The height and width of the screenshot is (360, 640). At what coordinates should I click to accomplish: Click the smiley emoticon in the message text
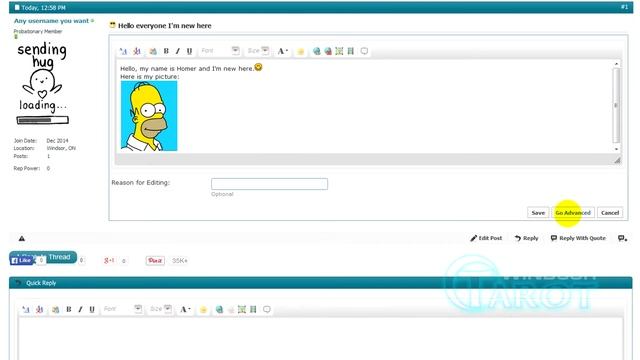tap(258, 67)
